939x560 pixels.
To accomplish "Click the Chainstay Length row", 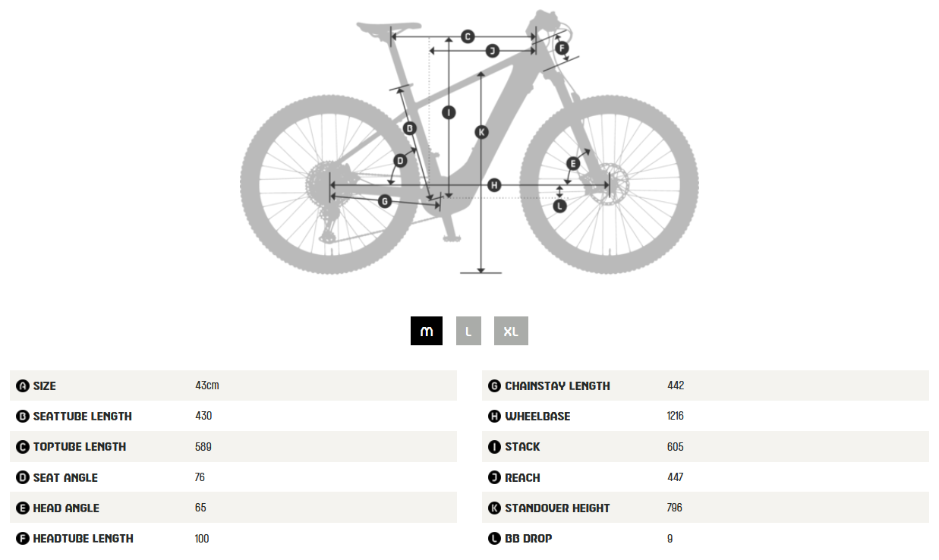I will pos(705,385).
